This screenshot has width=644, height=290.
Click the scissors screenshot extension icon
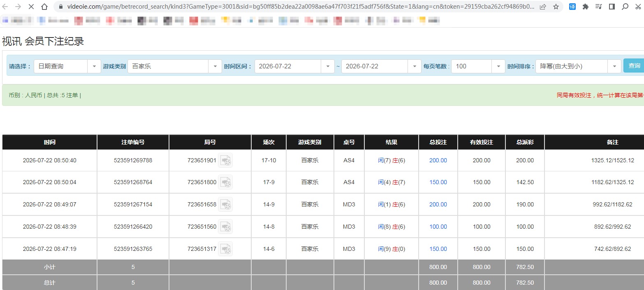638,7
